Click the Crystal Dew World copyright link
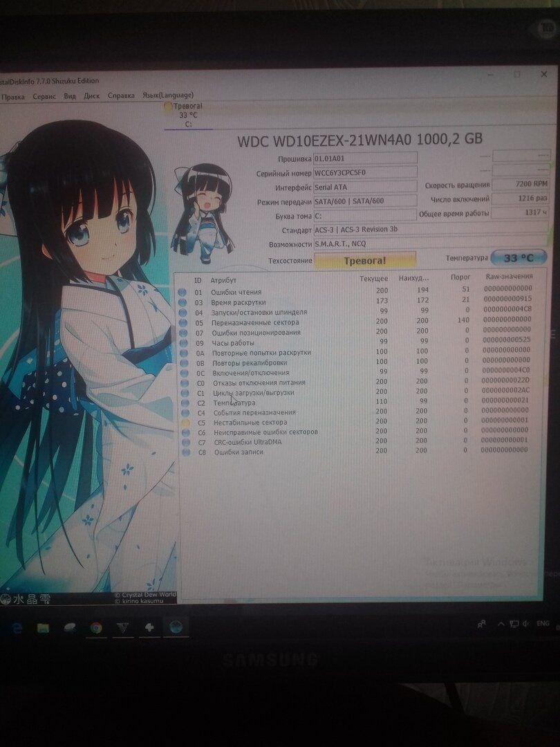This screenshot has height=747, width=560. pyautogui.click(x=145, y=595)
